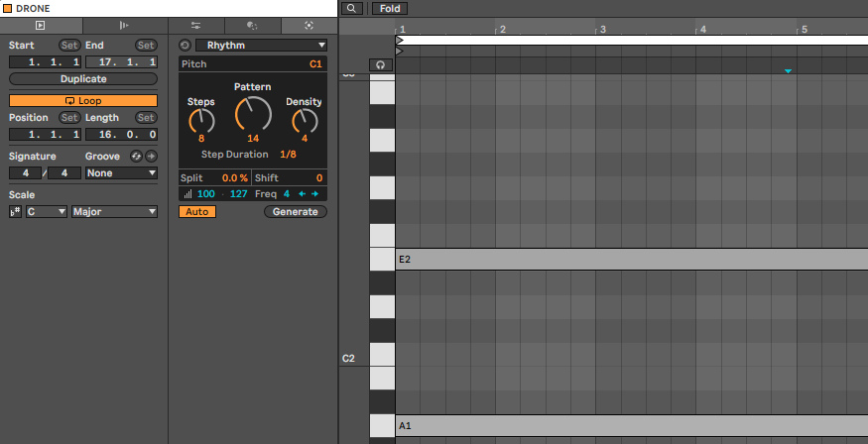Select the E2 note in piano roll
Image resolution: width=868 pixels, height=444 pixels.
632,259
